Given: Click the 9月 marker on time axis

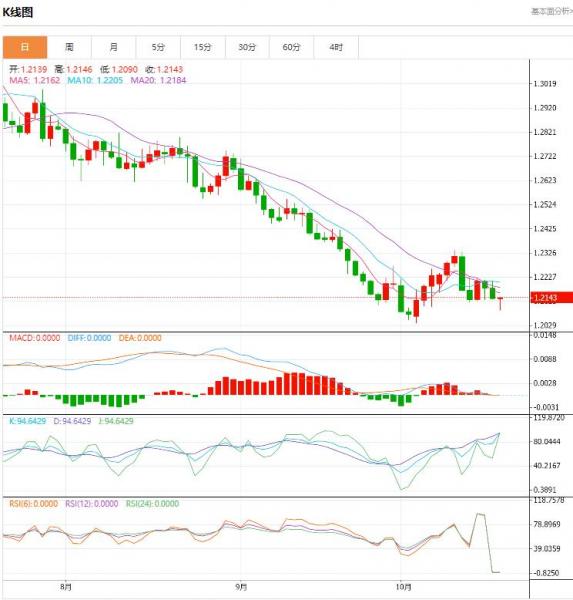Looking at the screenshot, I should (x=241, y=587).
